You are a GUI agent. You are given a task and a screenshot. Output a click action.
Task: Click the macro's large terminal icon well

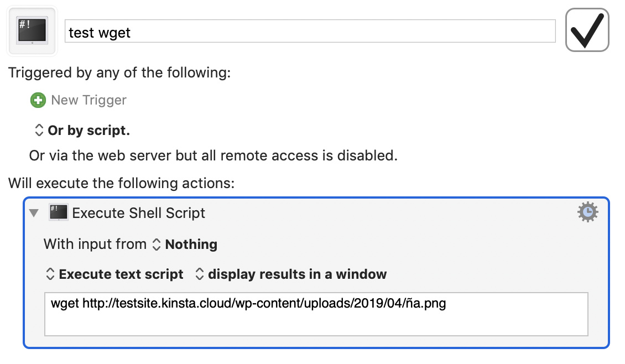point(32,30)
